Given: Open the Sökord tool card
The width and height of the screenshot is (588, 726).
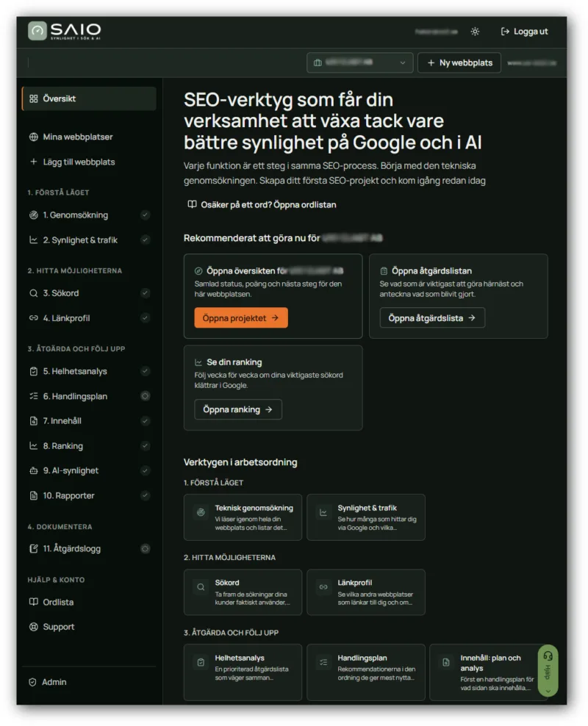Looking at the screenshot, I should 243,592.
